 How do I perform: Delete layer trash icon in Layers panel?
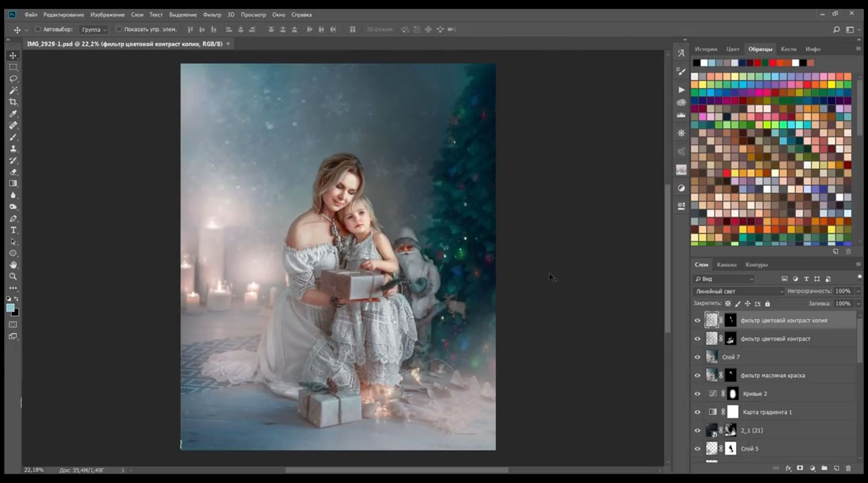point(848,468)
